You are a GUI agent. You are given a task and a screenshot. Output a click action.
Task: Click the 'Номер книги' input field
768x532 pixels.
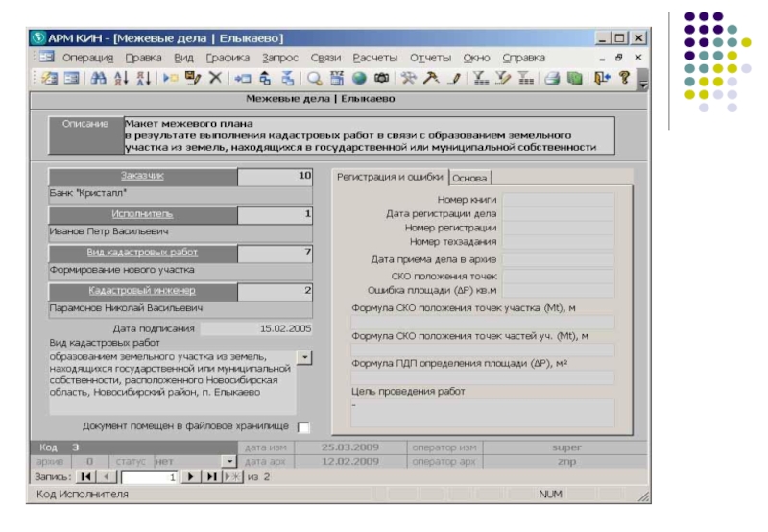(558, 200)
